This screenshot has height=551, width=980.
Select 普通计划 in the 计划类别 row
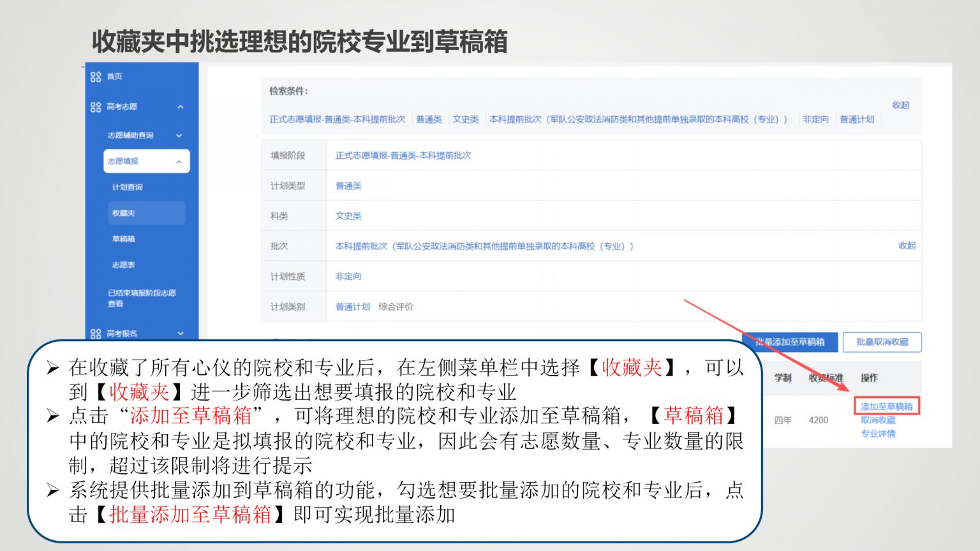point(353,307)
